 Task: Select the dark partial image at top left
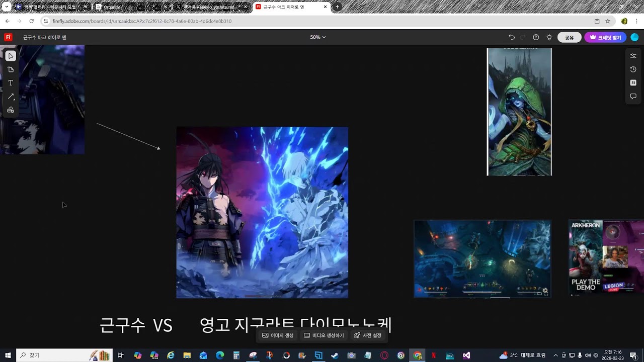[x=42, y=100]
